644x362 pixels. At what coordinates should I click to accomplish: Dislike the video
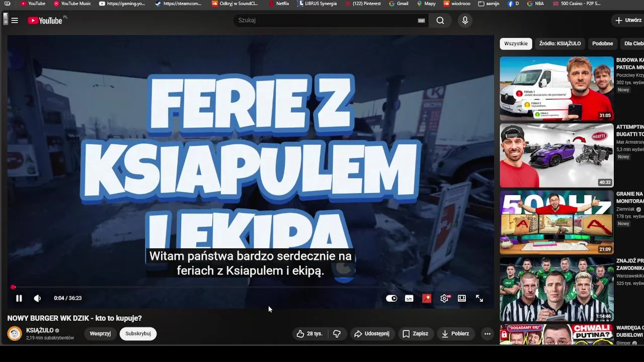click(x=337, y=333)
